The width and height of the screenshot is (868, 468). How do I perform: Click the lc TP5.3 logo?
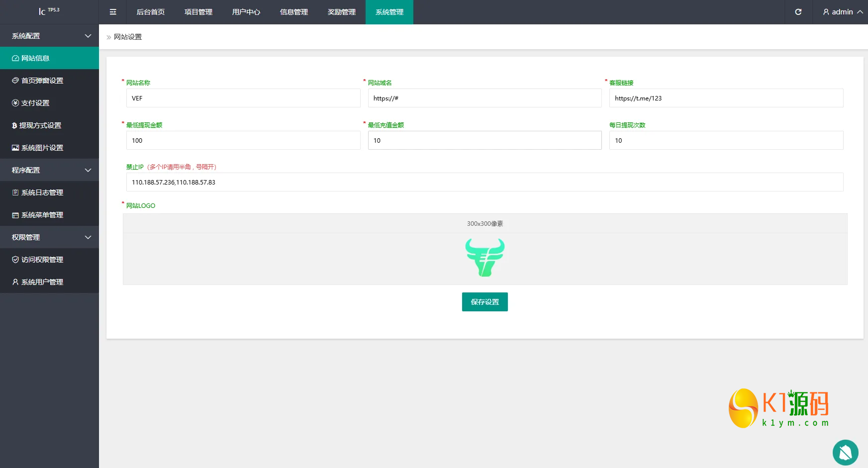click(49, 11)
